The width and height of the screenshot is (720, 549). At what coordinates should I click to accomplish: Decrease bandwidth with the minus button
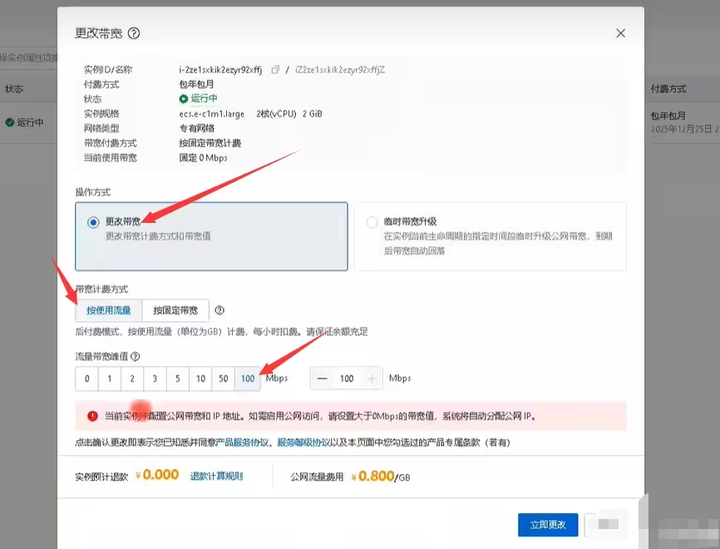click(322, 379)
